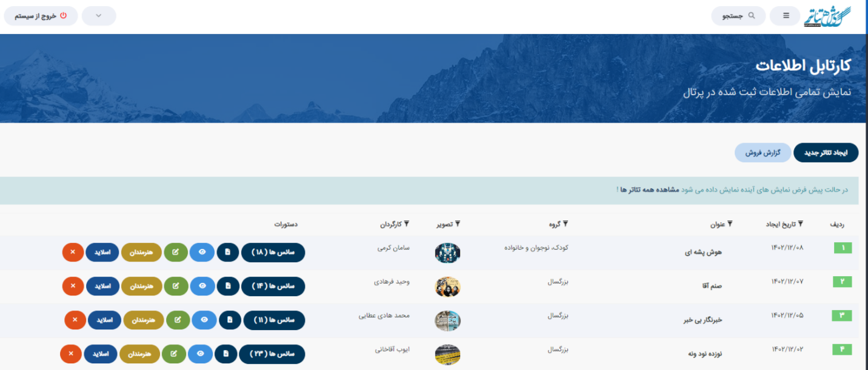Viewport: 868px width, 370px height.
Task: Click the red delete icon for هوش پشه ای
Action: (73, 252)
